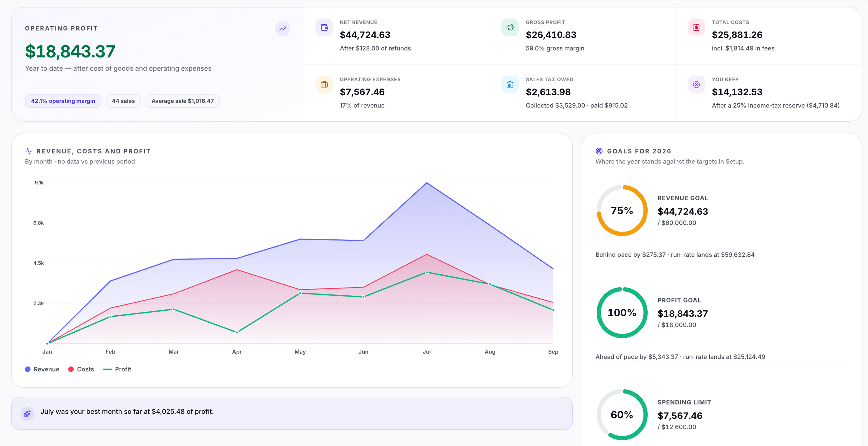868x446 pixels.
Task: Click the $18,843.37 operating profit headline figure
Action: [70, 51]
